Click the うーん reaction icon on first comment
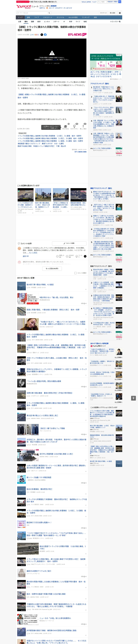This screenshot has height=644, width=138. [77, 256]
